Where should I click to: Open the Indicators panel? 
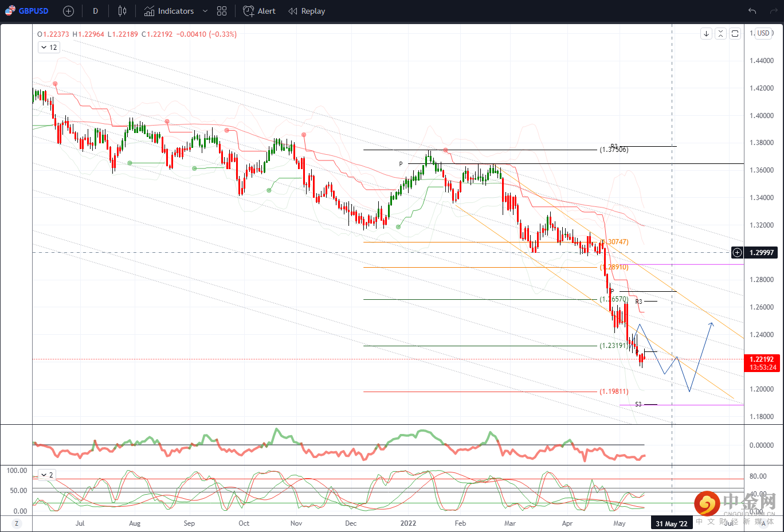point(169,11)
